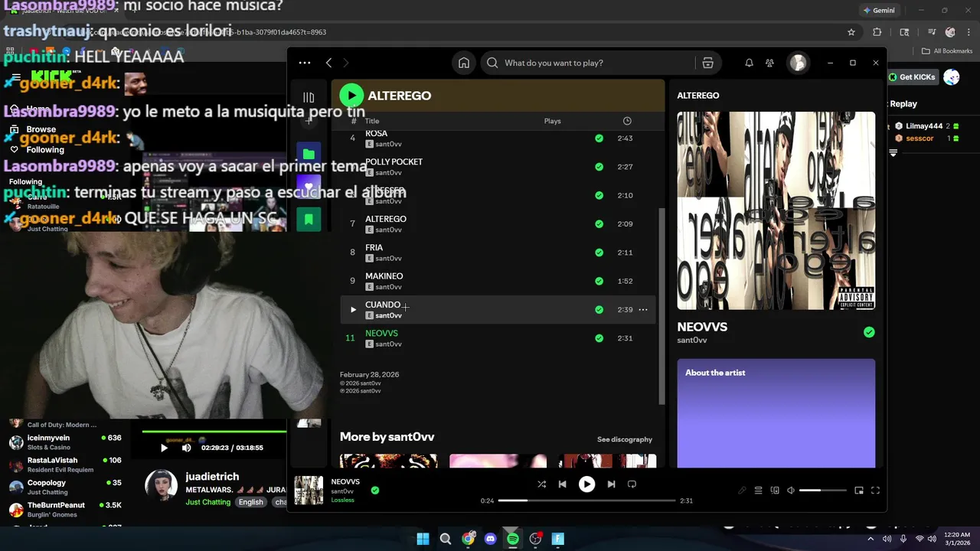980x551 pixels.
Task: Play the ALTEREGO album with the green button
Action: [x=351, y=95]
